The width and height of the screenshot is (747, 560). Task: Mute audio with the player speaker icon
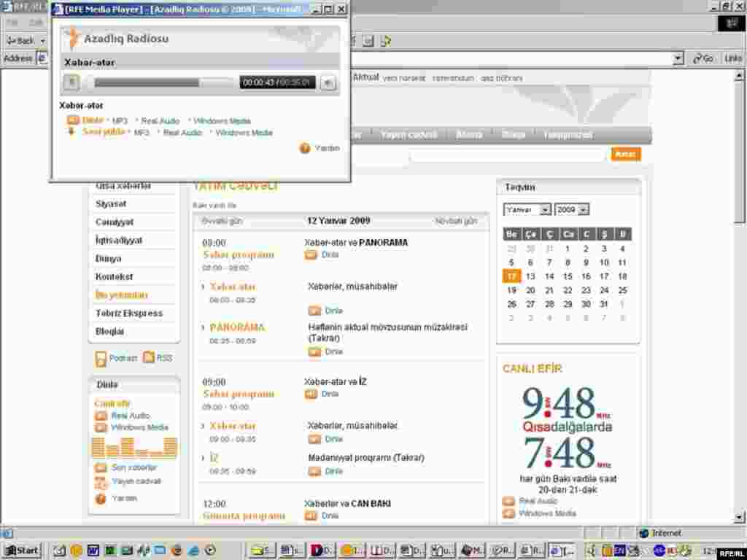[x=328, y=83]
